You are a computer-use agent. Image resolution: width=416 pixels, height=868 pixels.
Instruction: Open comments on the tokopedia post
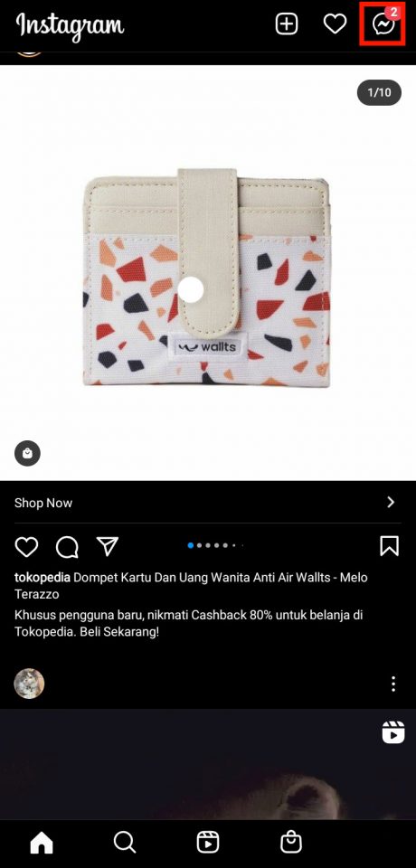pyautogui.click(x=67, y=547)
